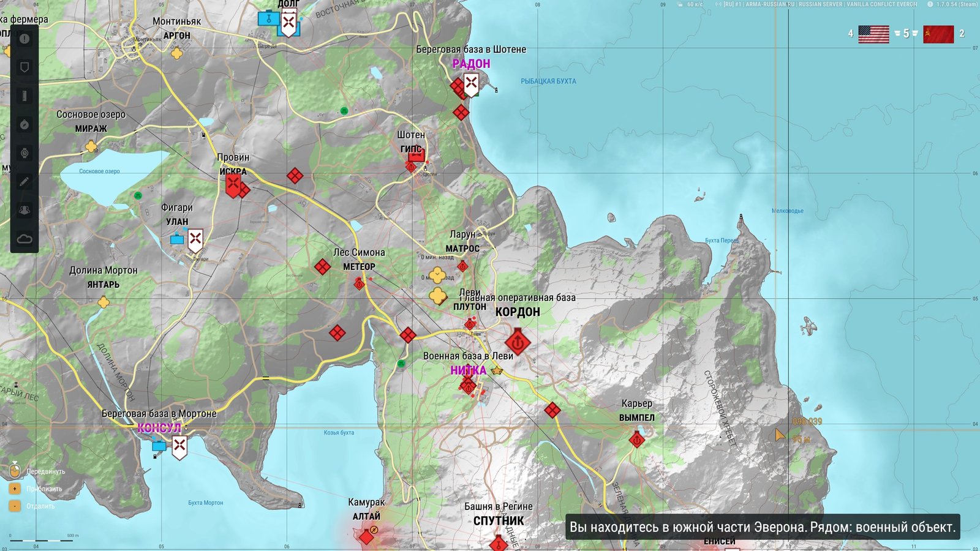The width and height of the screenshot is (980, 551).
Task: Select the red marker under МЕТЕОР
Action: [360, 284]
